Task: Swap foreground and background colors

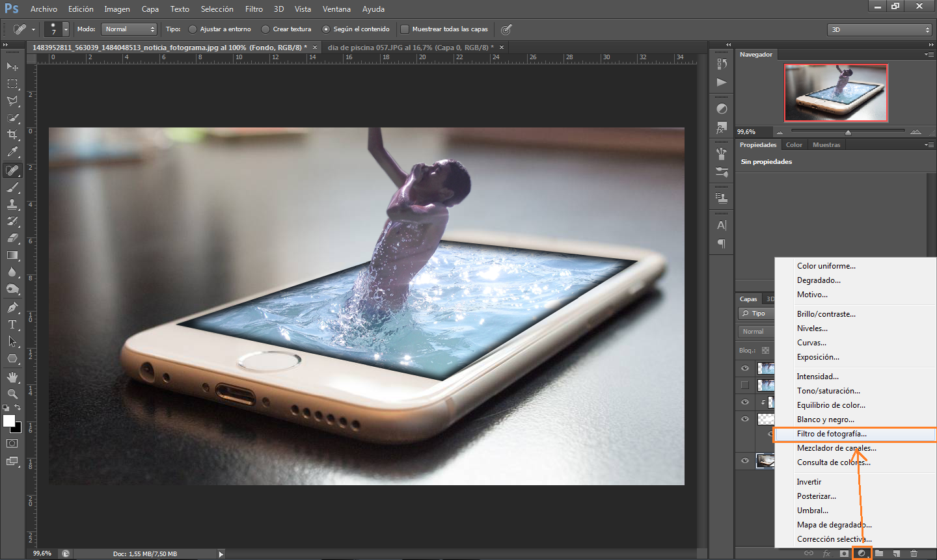Action: pos(18,408)
